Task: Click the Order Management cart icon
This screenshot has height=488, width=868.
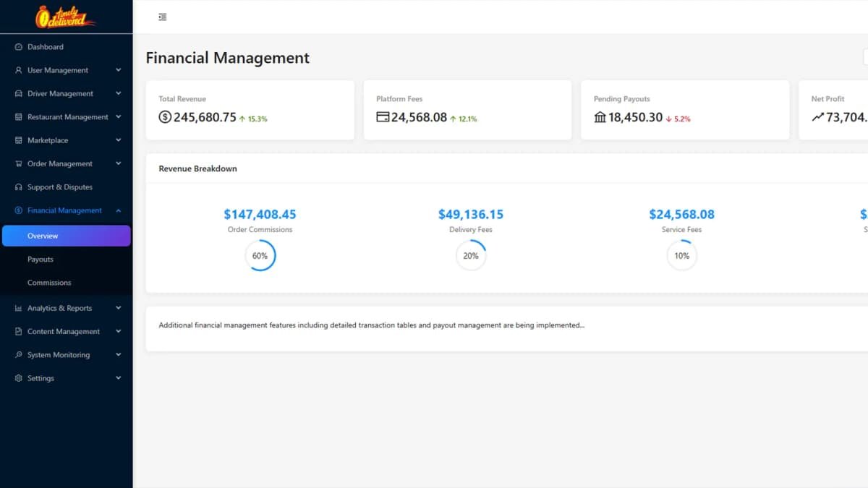Action: coord(19,164)
